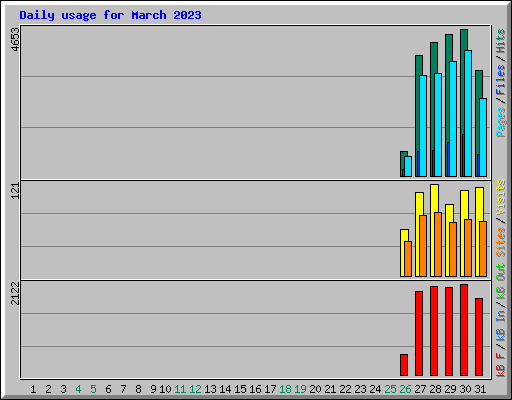Click the day 4 axis label
The image size is (512, 400).
[x=78, y=389]
